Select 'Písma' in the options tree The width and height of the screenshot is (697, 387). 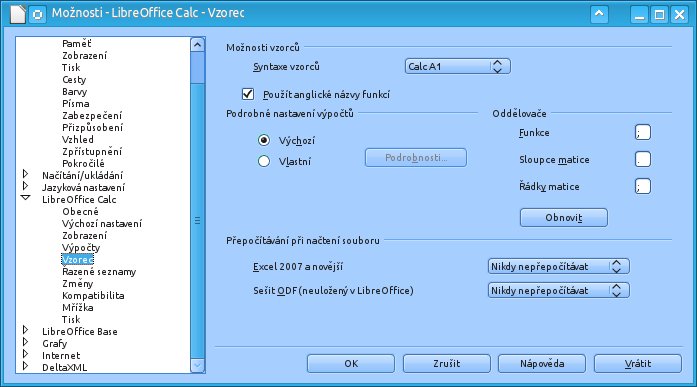point(76,104)
